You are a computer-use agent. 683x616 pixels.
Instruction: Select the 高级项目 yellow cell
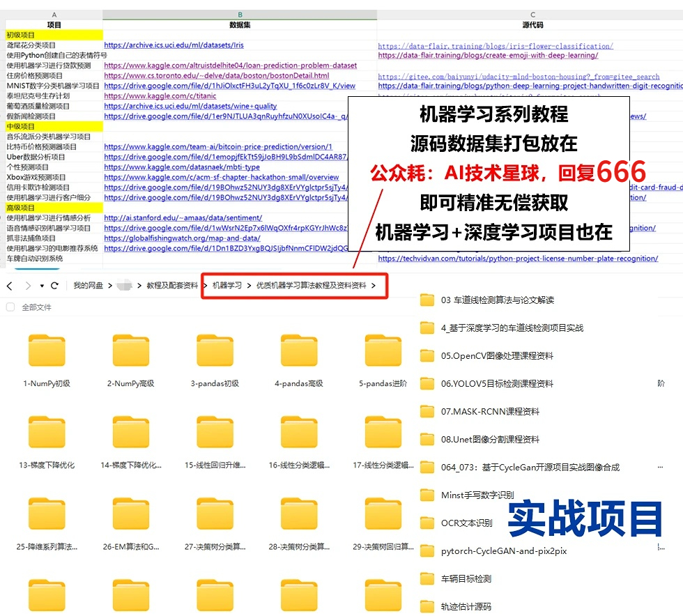[54, 208]
